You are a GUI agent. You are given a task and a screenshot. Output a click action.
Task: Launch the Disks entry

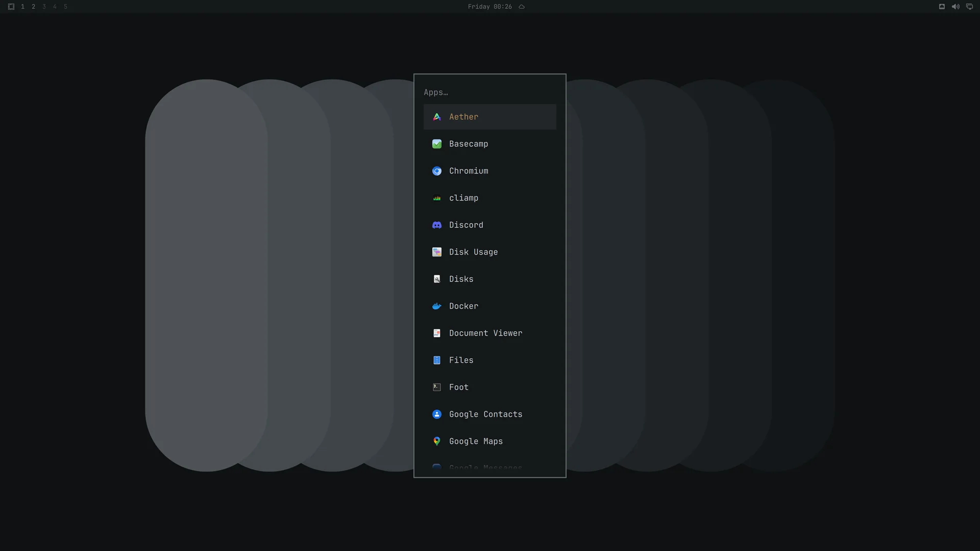tap(490, 279)
